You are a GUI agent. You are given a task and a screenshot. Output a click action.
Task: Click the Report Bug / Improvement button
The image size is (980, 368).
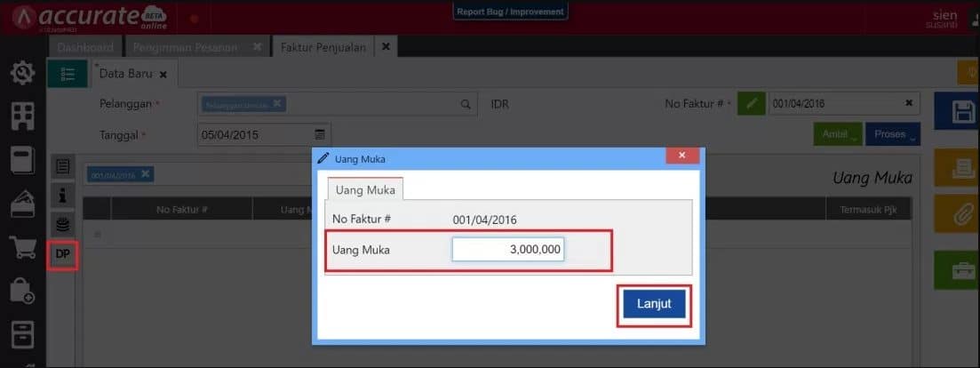tap(510, 12)
